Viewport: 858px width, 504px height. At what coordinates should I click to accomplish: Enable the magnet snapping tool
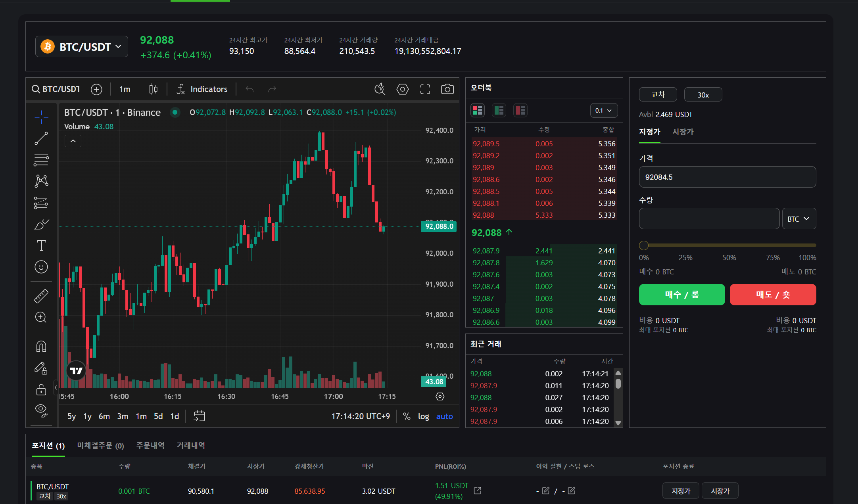(41, 347)
